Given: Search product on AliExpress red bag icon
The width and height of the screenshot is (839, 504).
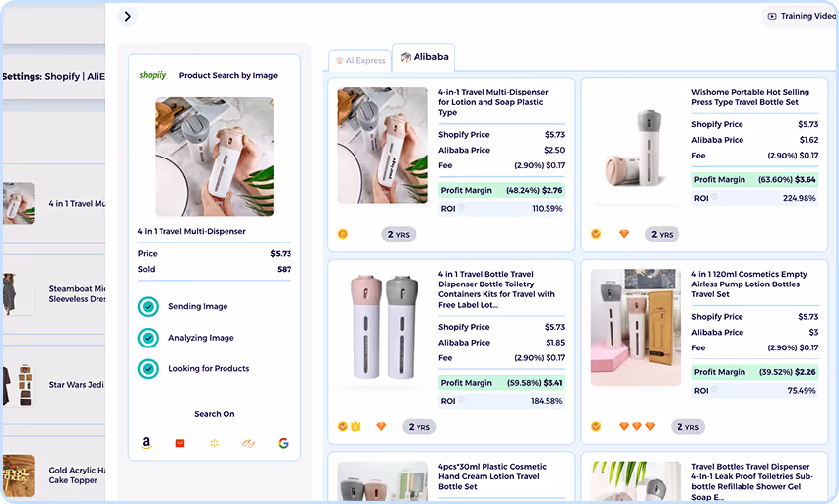Looking at the screenshot, I should click(x=180, y=443).
